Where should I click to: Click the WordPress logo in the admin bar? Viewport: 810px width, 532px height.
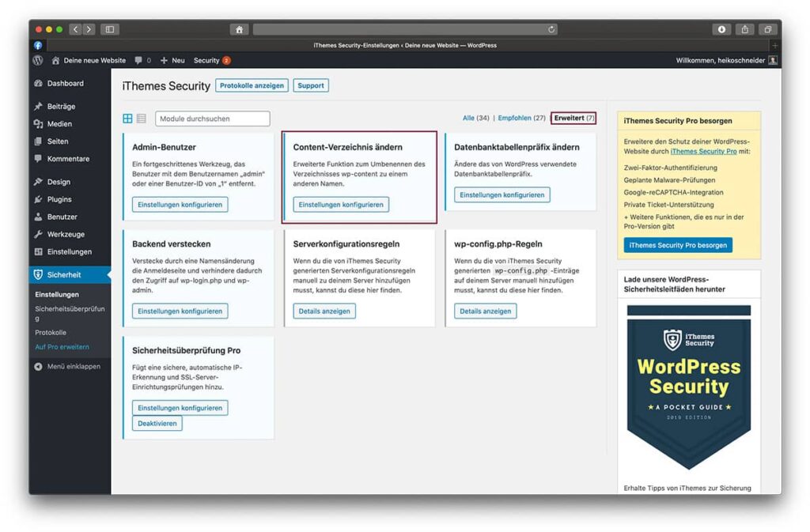37,60
